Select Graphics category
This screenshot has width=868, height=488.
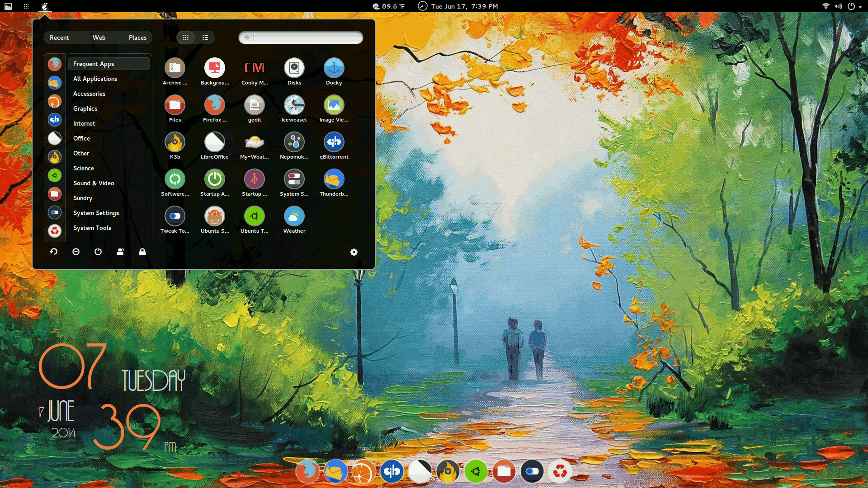point(109,108)
